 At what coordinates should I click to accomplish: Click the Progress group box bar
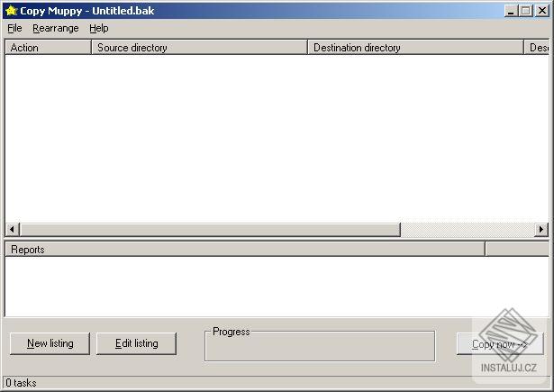(x=320, y=346)
